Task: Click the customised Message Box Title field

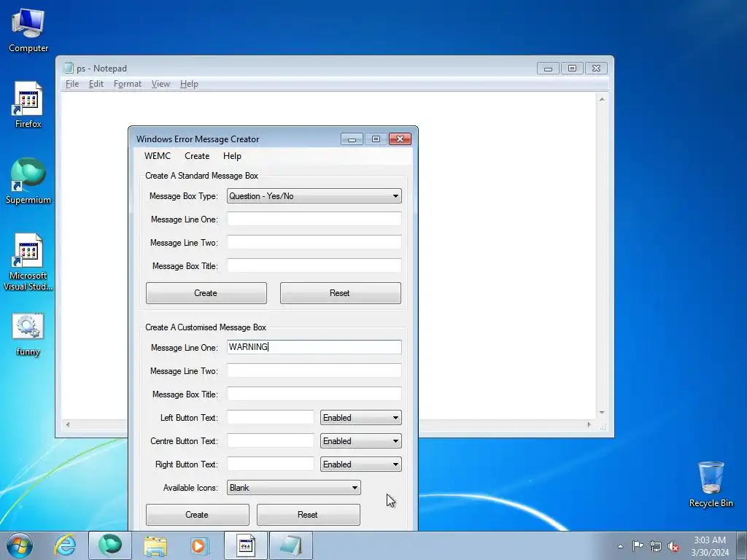Action: click(x=314, y=394)
